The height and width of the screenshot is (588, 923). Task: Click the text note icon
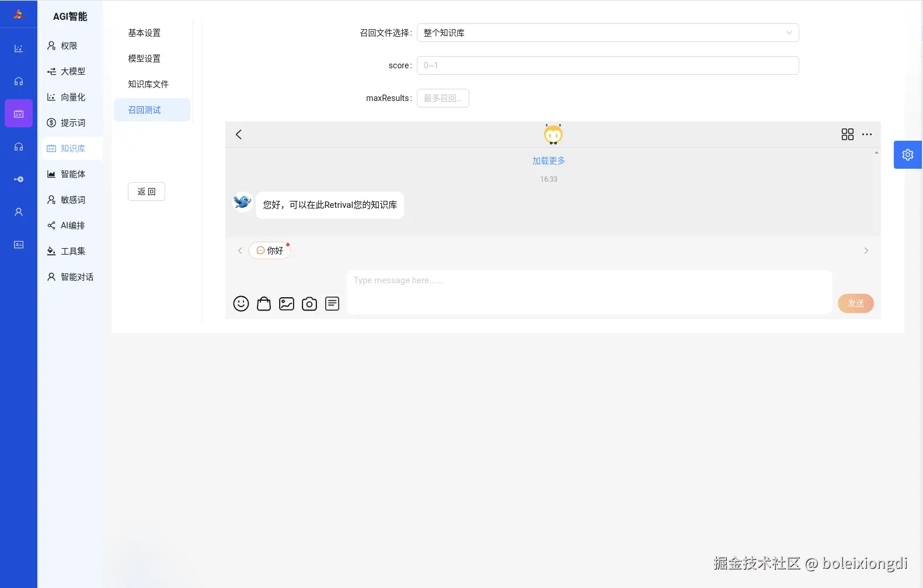332,304
